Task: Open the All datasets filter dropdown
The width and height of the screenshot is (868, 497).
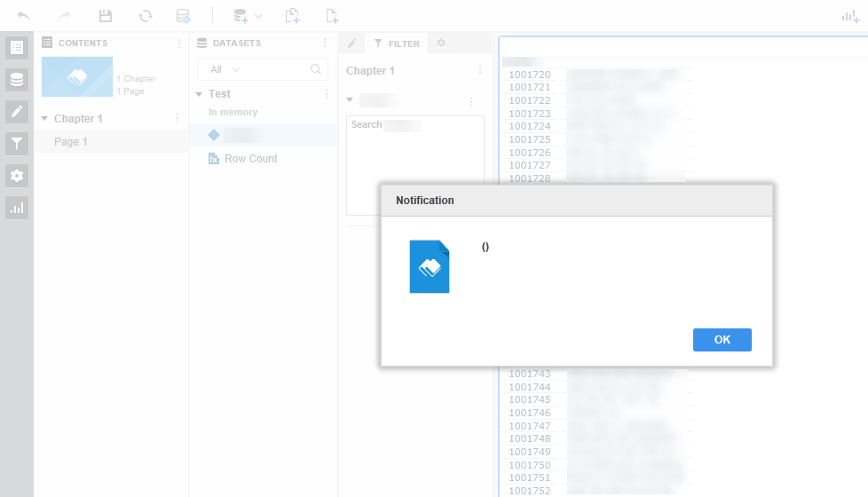Action: coord(225,69)
